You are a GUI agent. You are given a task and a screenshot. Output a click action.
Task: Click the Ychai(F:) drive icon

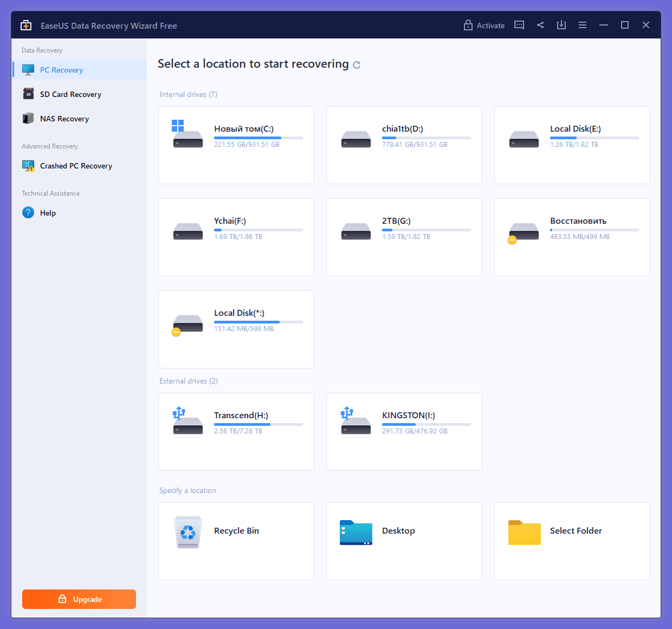[x=188, y=232]
